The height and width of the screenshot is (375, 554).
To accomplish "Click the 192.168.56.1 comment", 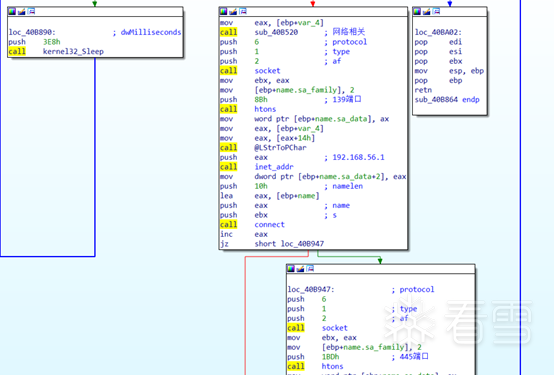I will (x=358, y=157).
